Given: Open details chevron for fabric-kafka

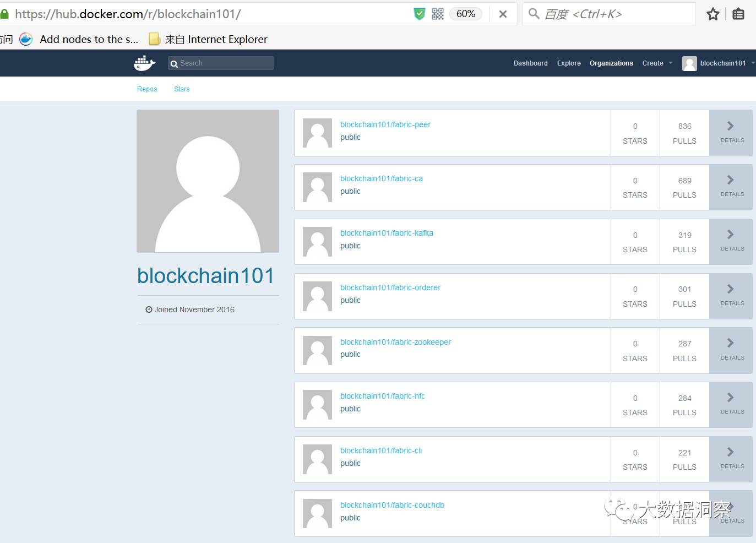Looking at the screenshot, I should pyautogui.click(x=731, y=235).
